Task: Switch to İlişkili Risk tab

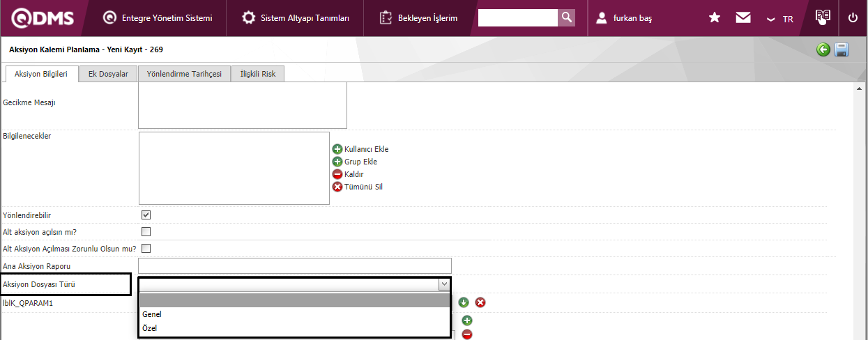Action: point(258,74)
